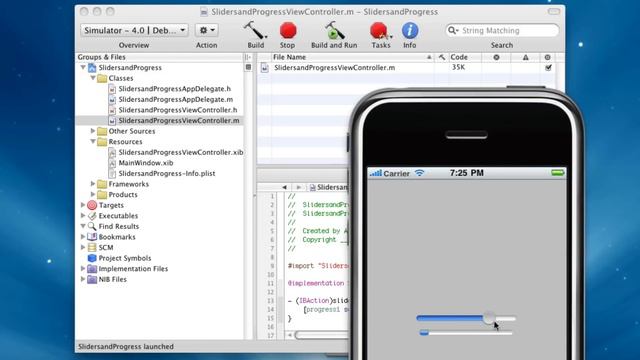Go forward in editor history arrow
The image size is (640, 360).
click(299, 187)
